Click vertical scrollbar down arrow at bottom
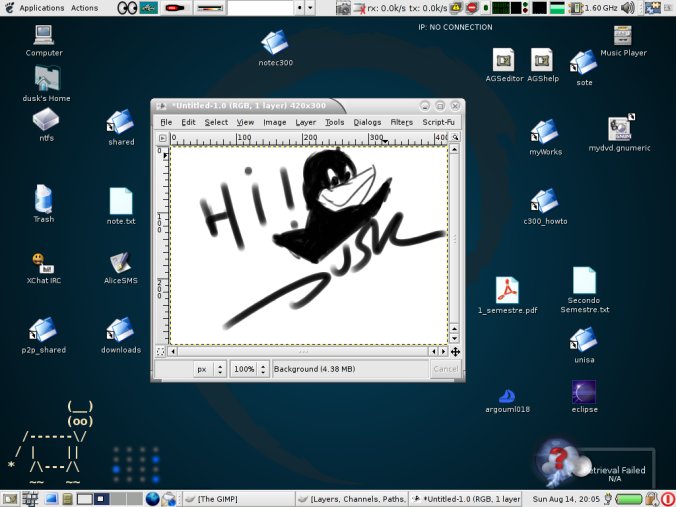 point(454,338)
